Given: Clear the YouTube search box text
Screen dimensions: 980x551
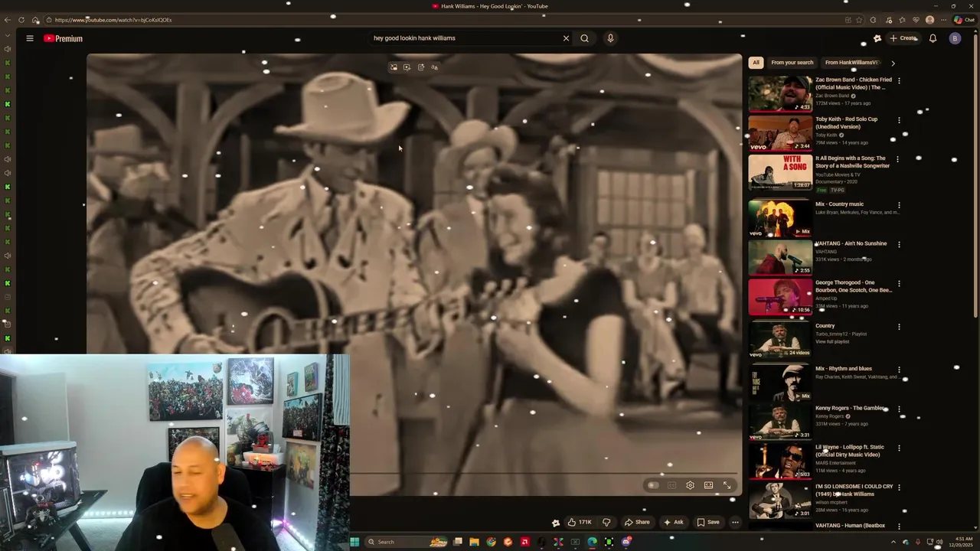Looking at the screenshot, I should pos(566,38).
